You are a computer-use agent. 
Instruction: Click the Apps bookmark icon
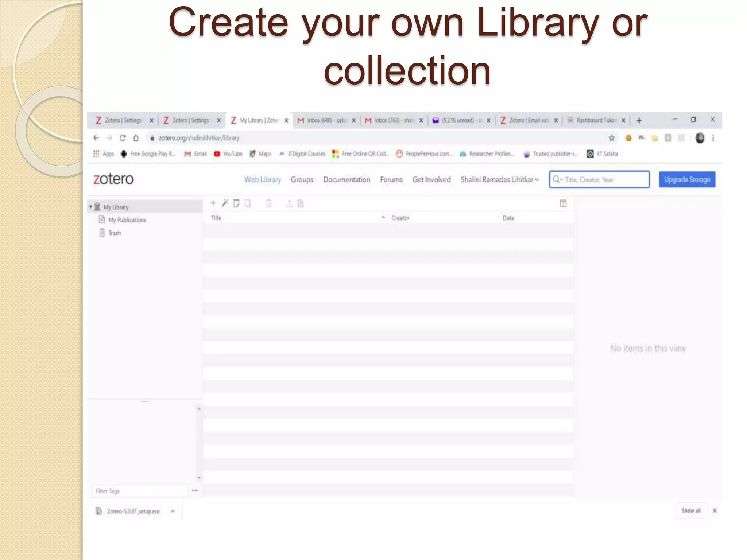tap(104, 154)
